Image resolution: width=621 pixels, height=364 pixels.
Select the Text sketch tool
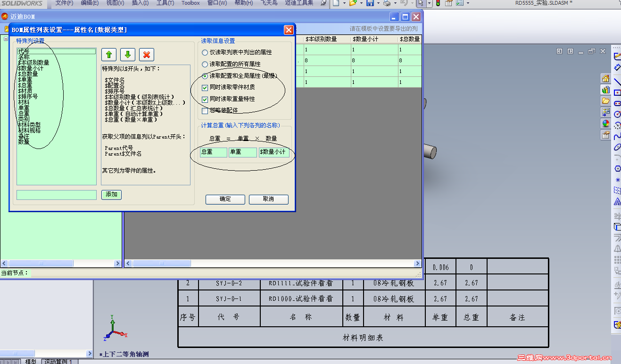tap(617, 202)
